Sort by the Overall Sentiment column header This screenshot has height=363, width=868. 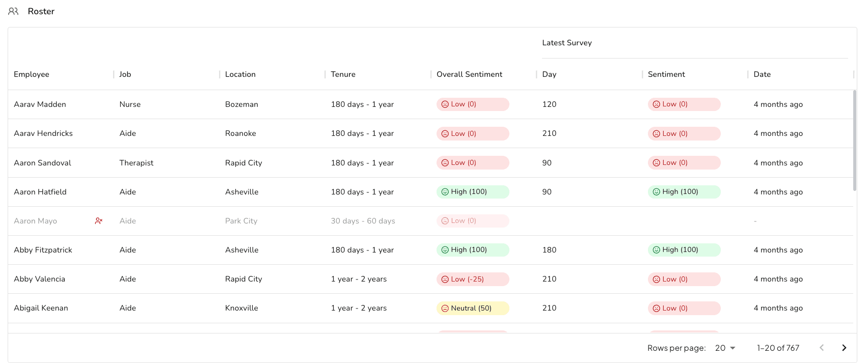pos(469,74)
